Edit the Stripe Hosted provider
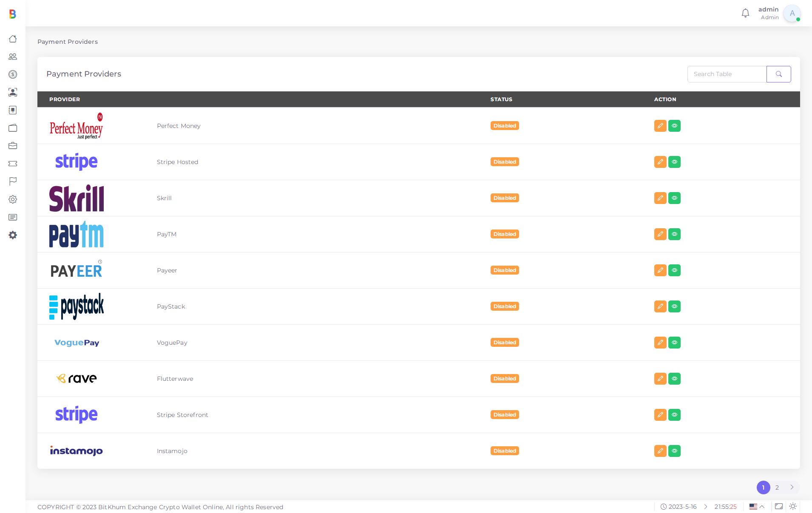 pos(660,162)
